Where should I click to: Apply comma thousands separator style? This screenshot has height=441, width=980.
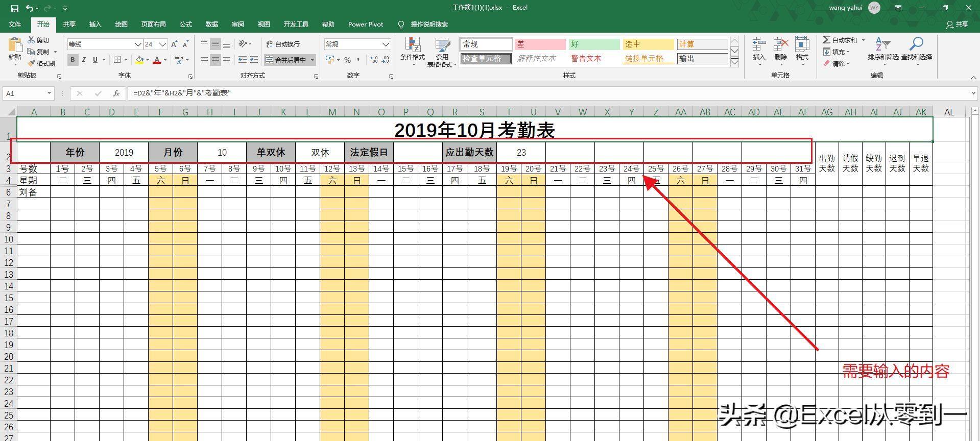(x=358, y=60)
